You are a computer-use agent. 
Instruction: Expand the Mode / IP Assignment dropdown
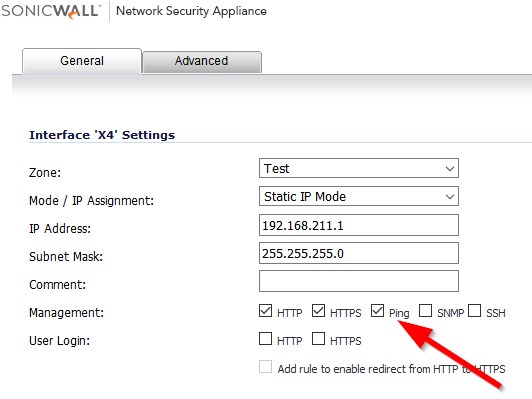point(359,196)
